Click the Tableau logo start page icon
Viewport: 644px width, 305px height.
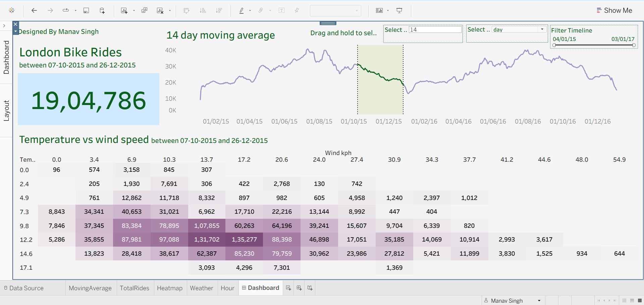point(12,10)
